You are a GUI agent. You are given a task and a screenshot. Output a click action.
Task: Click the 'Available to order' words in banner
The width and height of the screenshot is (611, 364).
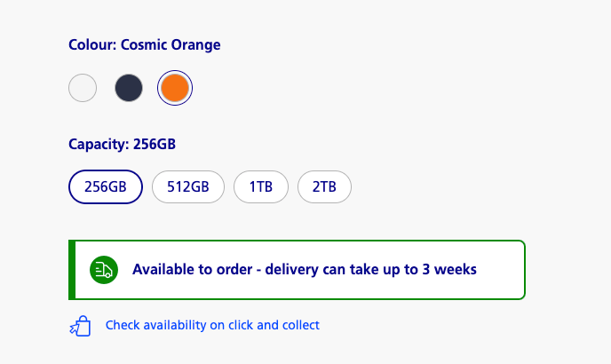tap(193, 269)
